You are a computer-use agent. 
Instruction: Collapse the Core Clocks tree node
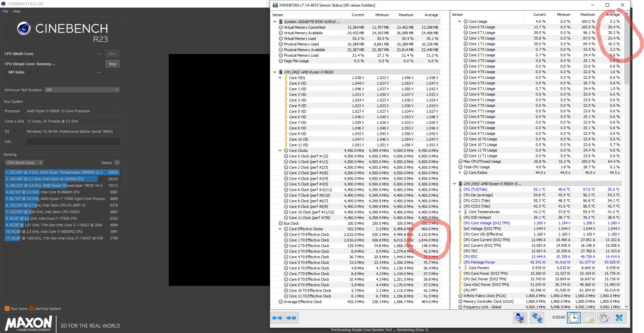pyautogui.click(x=280, y=151)
